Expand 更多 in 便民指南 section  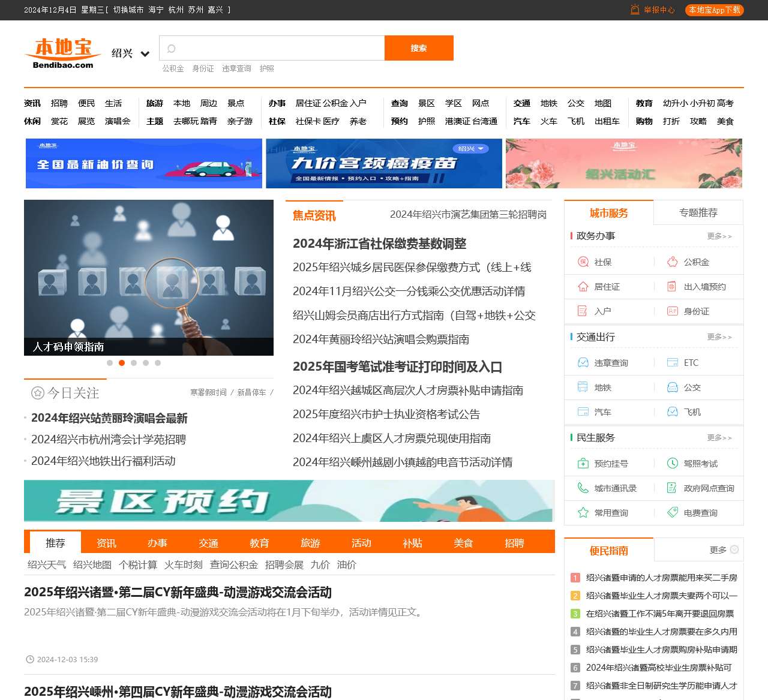[x=724, y=550]
